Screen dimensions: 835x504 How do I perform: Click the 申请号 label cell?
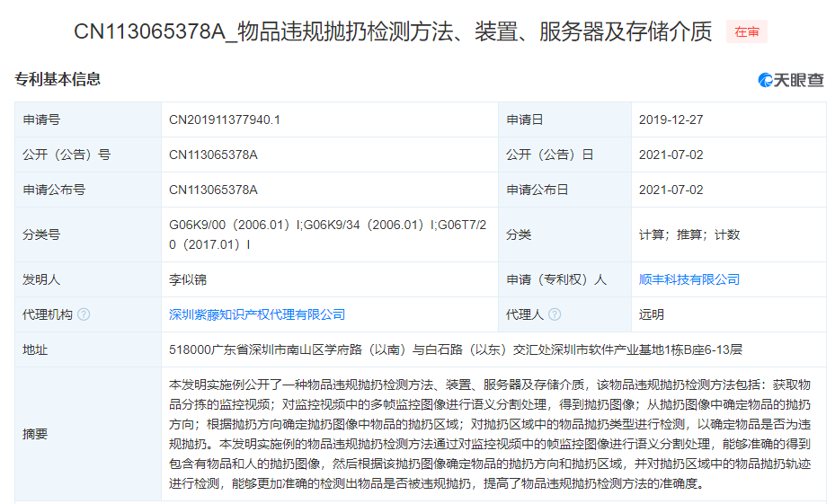point(88,119)
